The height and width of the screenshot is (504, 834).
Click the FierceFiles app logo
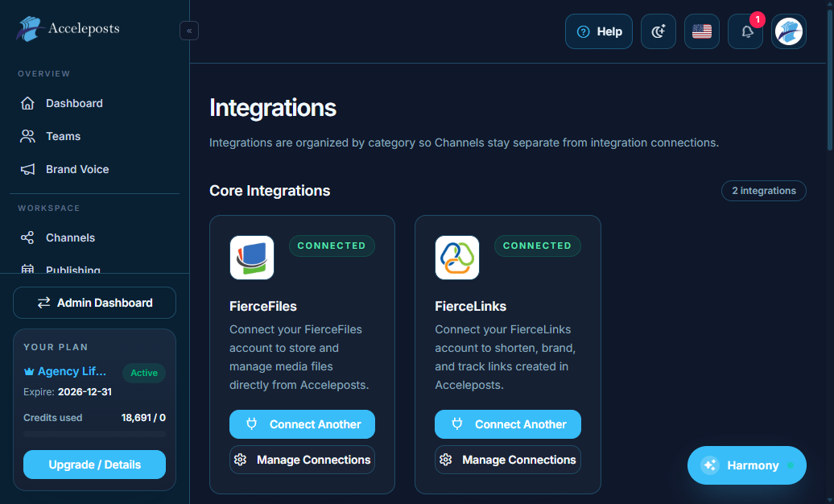click(252, 258)
